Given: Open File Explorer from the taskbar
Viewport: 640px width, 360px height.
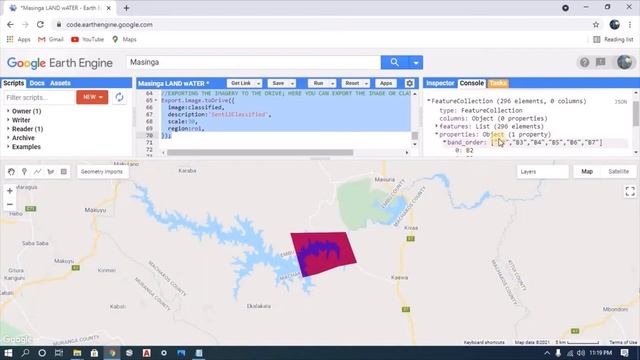Looking at the screenshot, I should [77, 353].
